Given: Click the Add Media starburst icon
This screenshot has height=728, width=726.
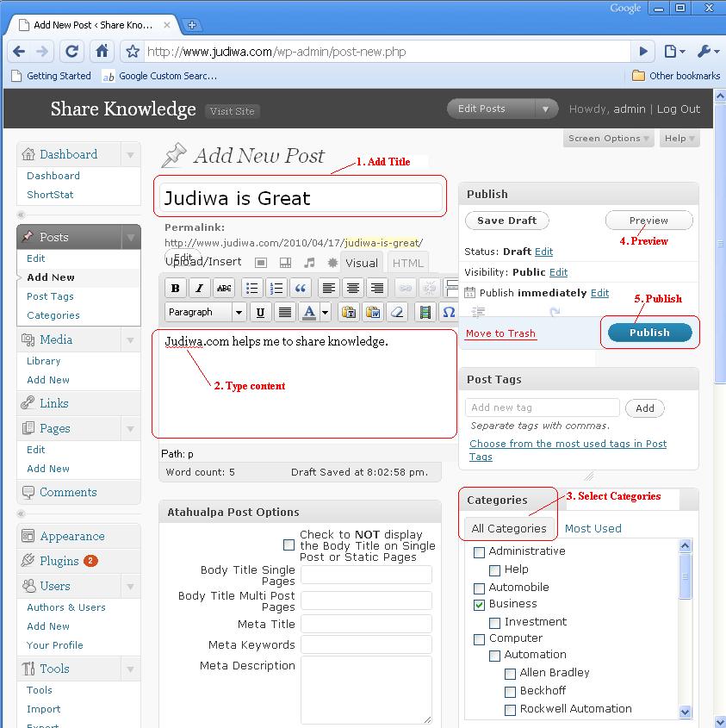Looking at the screenshot, I should click(x=332, y=263).
